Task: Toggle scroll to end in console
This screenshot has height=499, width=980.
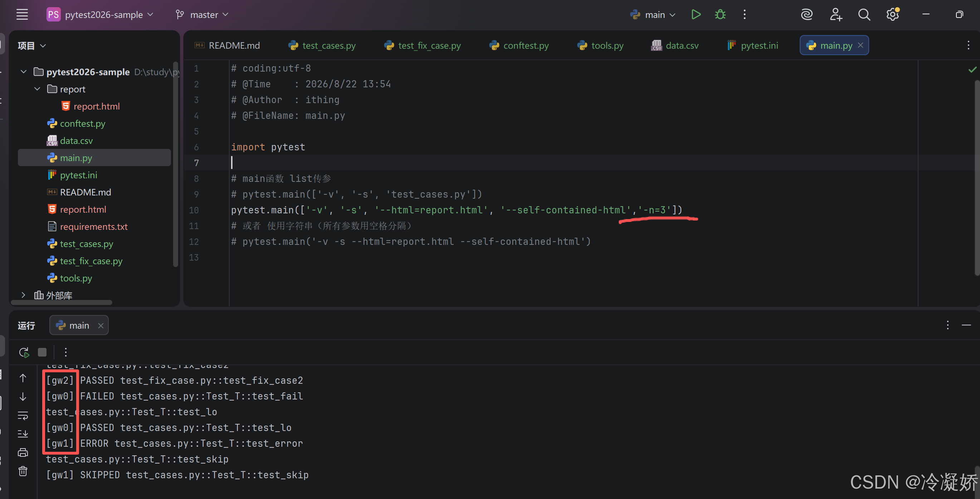Action: [23, 433]
